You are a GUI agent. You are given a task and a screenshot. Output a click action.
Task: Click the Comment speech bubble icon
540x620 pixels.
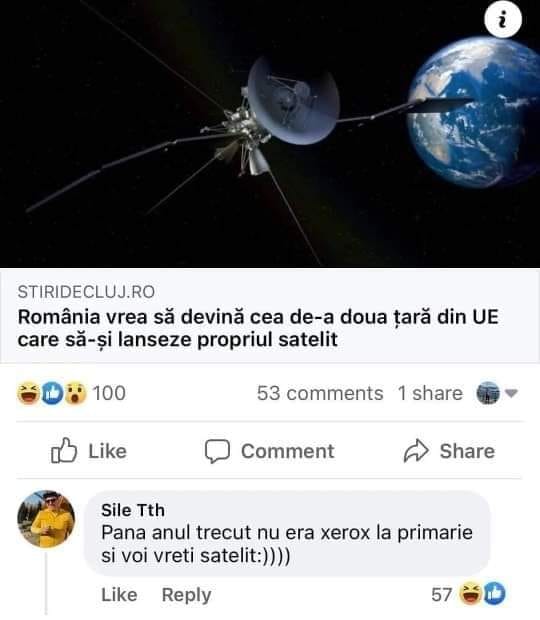[217, 451]
